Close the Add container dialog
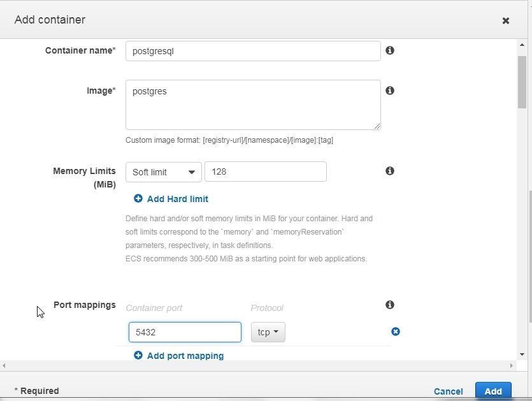Viewport: 532px width, 401px height. (505, 20)
